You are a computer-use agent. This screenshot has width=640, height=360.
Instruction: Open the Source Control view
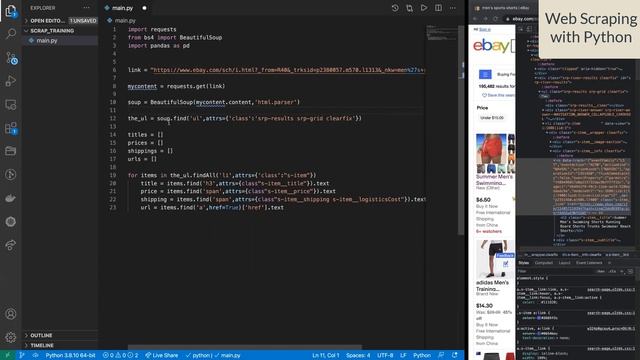[x=11, y=58]
